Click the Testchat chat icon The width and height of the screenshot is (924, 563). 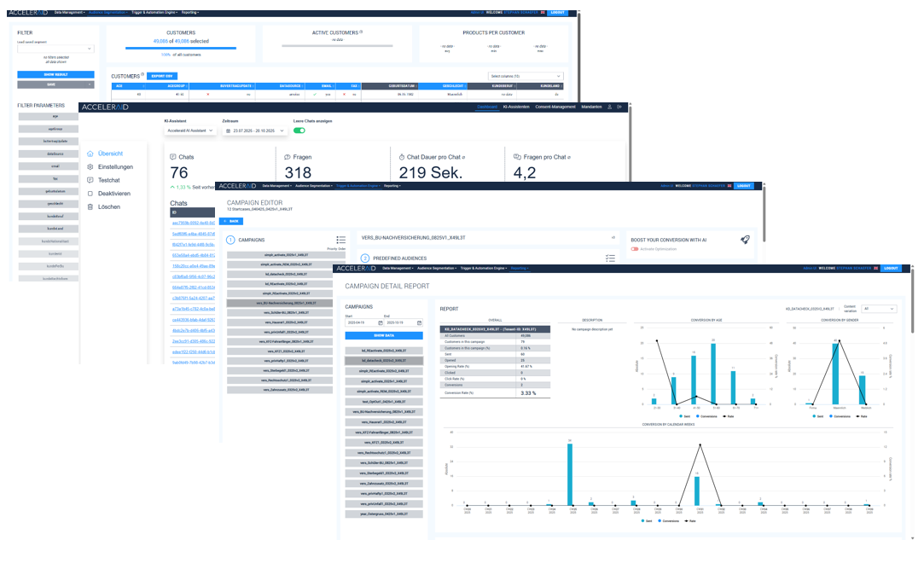click(x=90, y=180)
